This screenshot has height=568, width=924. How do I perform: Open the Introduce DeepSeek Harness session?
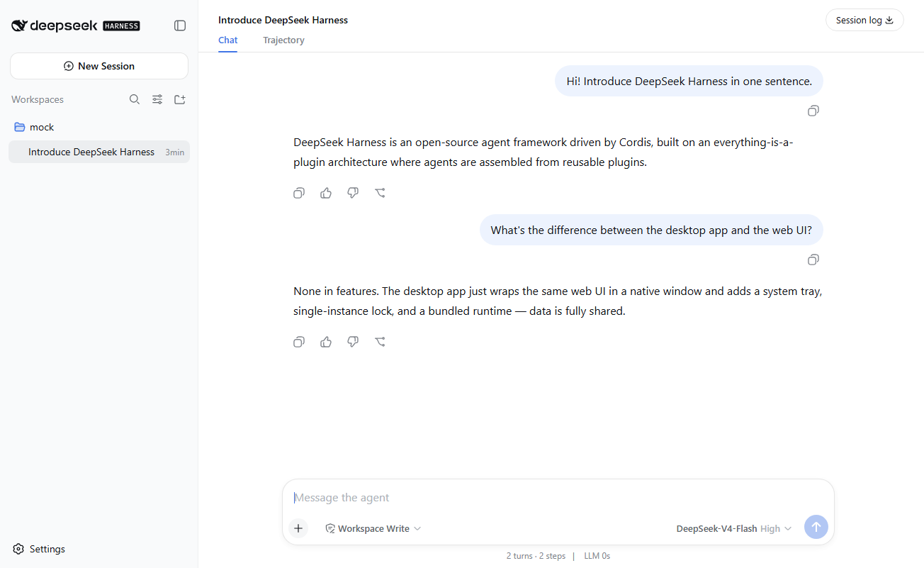coord(99,152)
